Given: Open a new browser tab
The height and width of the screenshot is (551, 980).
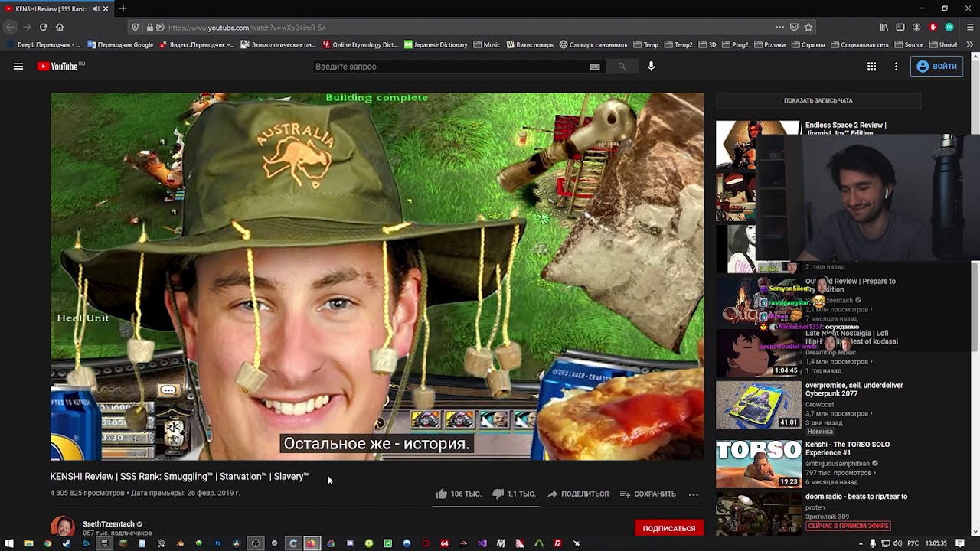Looking at the screenshot, I should [123, 8].
